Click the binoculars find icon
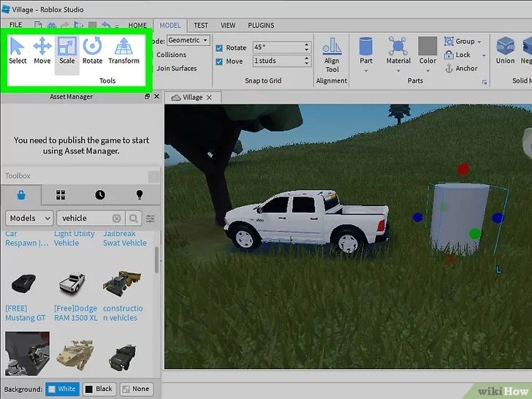 52,26
